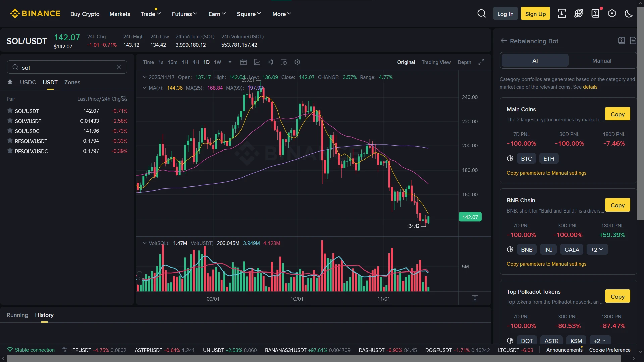Clear the 'sol' search query with the X
This screenshot has height=362, width=644.
[x=119, y=67]
